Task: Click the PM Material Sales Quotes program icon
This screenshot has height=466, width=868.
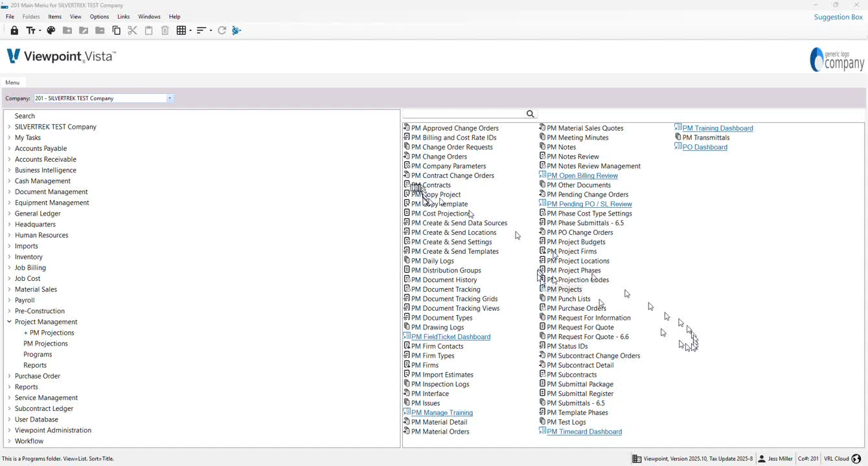Action: [x=542, y=128]
